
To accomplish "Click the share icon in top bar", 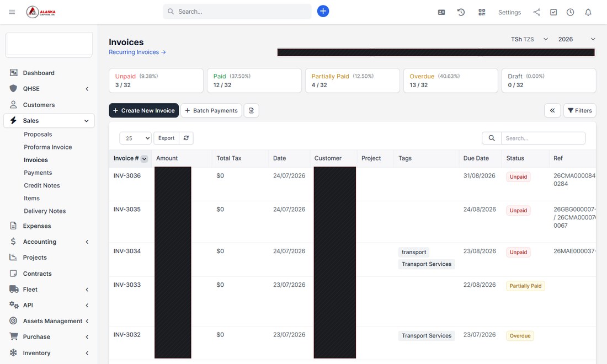I will [536, 12].
